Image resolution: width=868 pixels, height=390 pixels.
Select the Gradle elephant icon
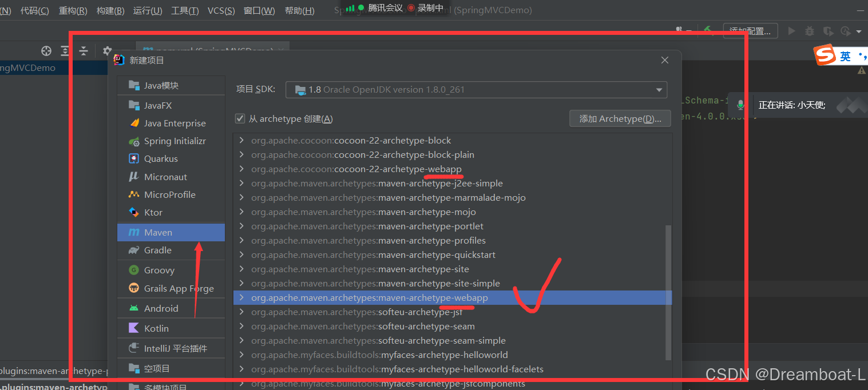click(x=134, y=250)
